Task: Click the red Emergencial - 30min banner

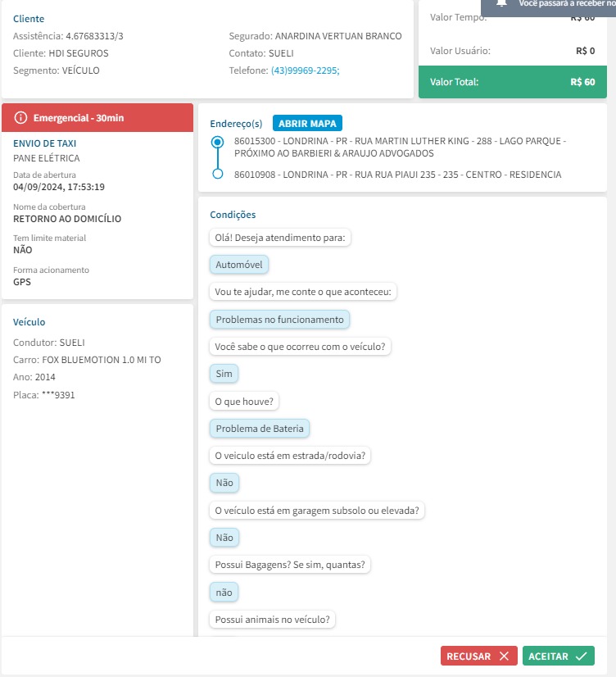Action: [97, 118]
